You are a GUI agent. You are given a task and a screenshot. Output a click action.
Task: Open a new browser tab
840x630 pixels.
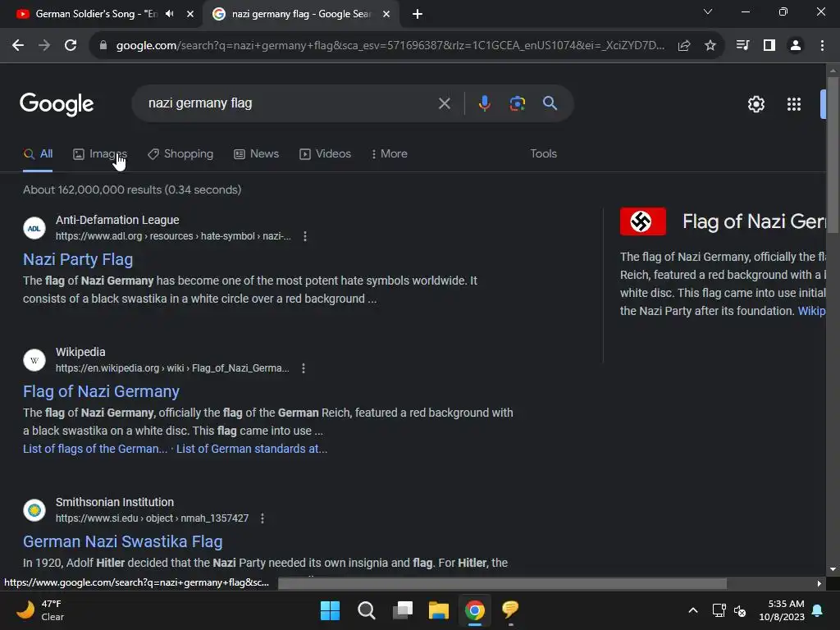pyautogui.click(x=418, y=14)
